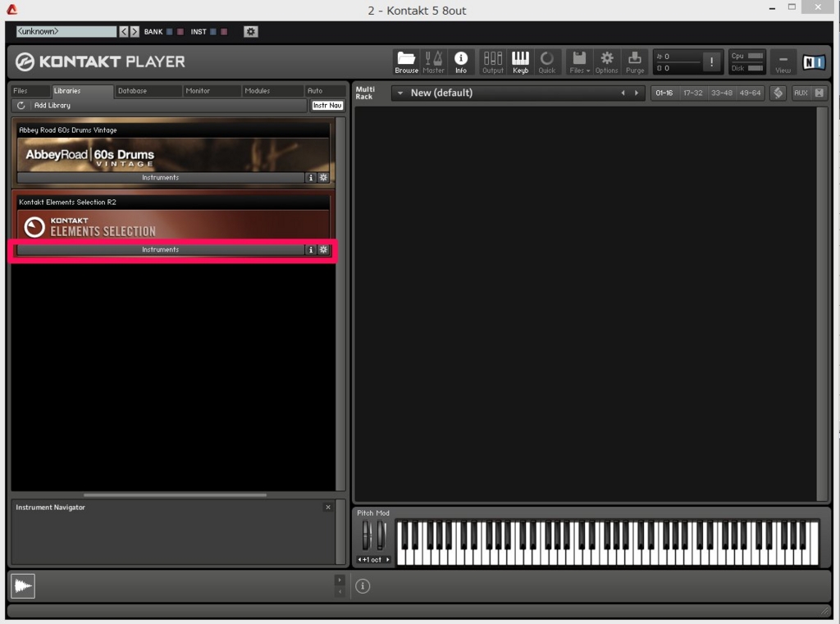Open the Quick-load browser
The image size is (840, 624).
click(x=546, y=62)
